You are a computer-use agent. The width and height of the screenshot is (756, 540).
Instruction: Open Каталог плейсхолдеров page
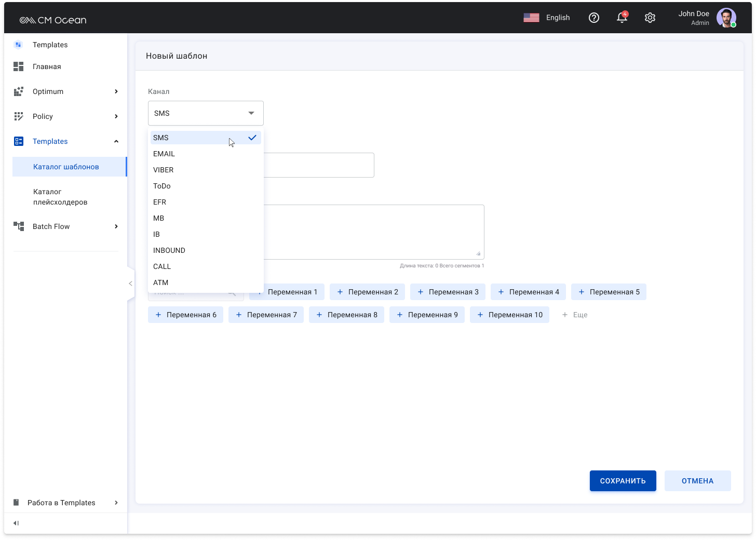click(x=60, y=197)
